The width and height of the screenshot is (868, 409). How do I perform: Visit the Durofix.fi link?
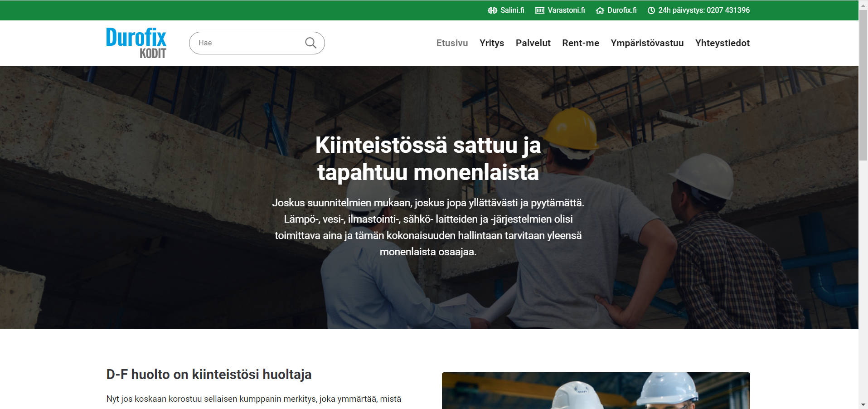[x=621, y=10]
